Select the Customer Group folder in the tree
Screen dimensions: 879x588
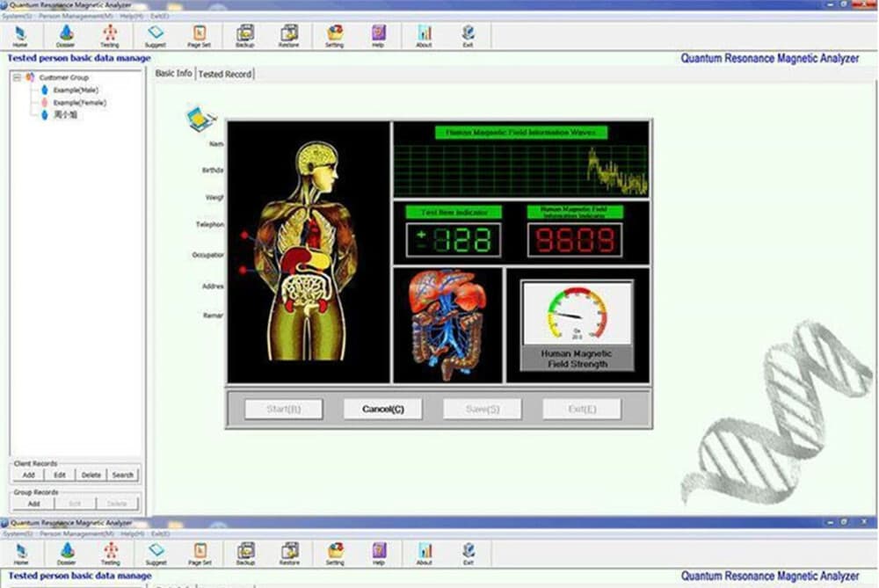coord(57,77)
